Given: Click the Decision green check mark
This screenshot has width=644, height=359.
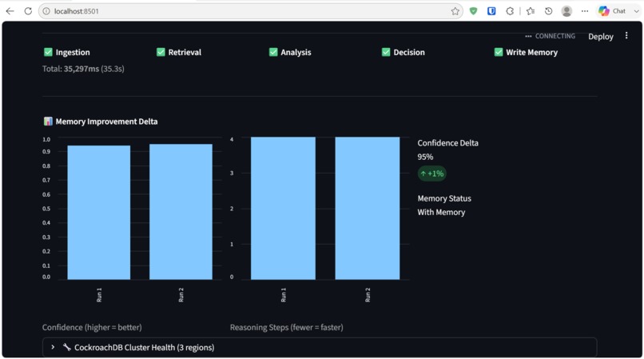Looking at the screenshot, I should pos(386,52).
